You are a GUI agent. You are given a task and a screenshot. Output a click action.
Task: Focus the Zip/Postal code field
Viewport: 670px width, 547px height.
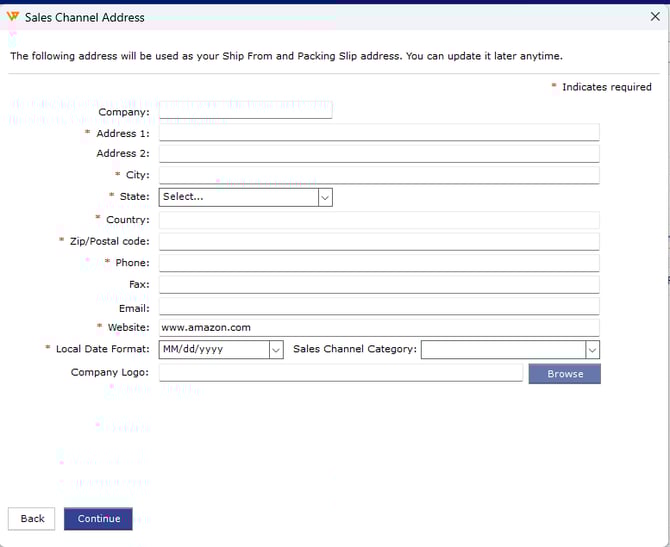pyautogui.click(x=379, y=241)
